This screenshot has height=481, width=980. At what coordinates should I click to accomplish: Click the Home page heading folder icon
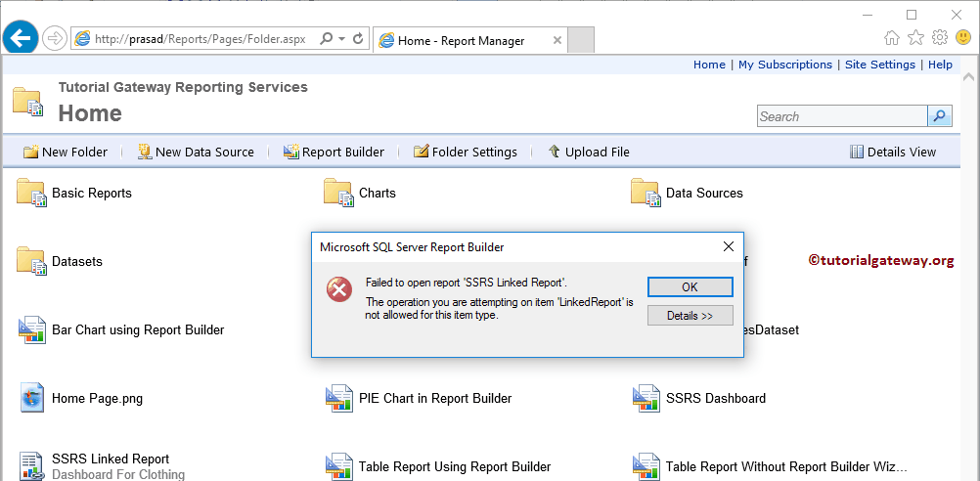[28, 102]
